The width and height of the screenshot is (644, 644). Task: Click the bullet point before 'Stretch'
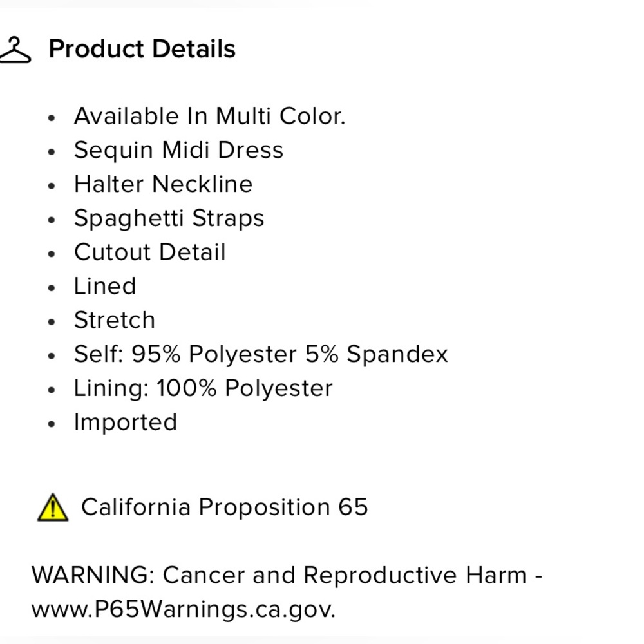tap(52, 322)
